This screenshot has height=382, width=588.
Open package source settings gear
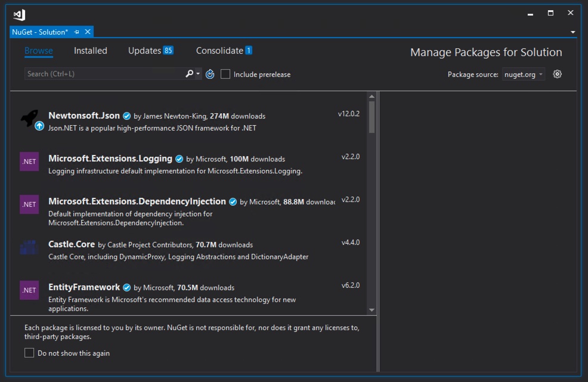pos(557,74)
